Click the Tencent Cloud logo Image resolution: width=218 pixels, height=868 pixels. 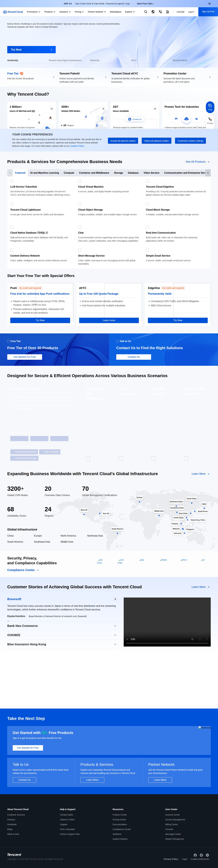13,12
